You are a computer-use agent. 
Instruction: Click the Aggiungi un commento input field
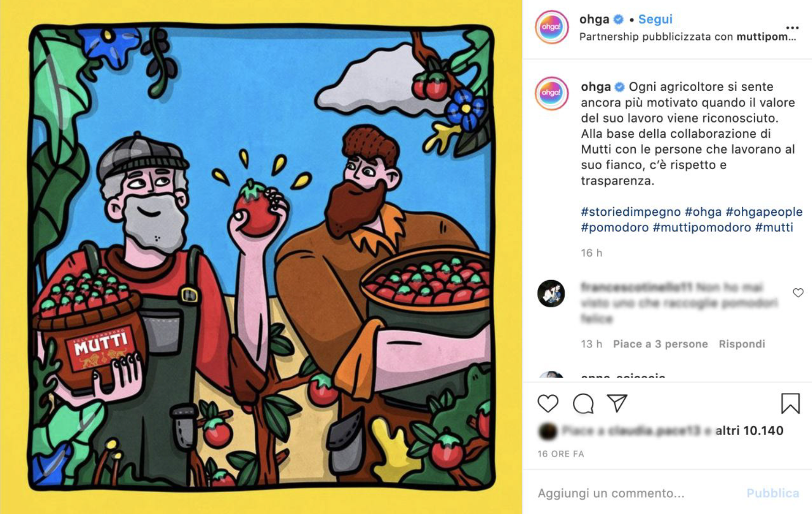click(639, 493)
